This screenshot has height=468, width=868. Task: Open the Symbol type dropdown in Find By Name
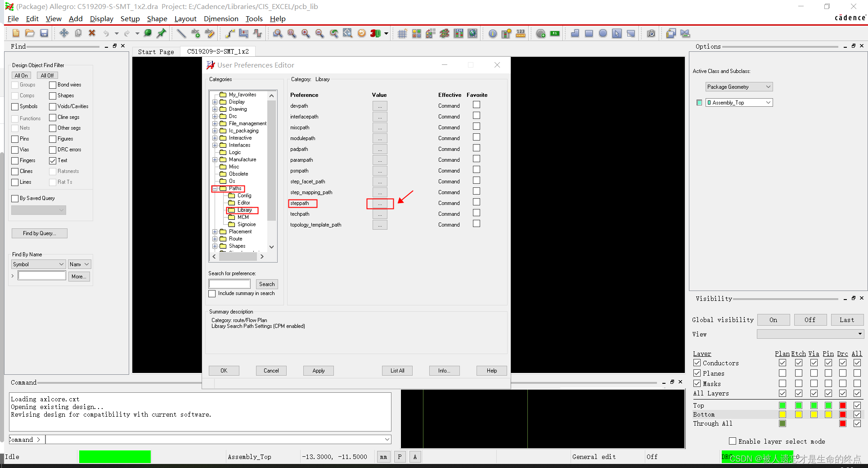(x=38, y=264)
